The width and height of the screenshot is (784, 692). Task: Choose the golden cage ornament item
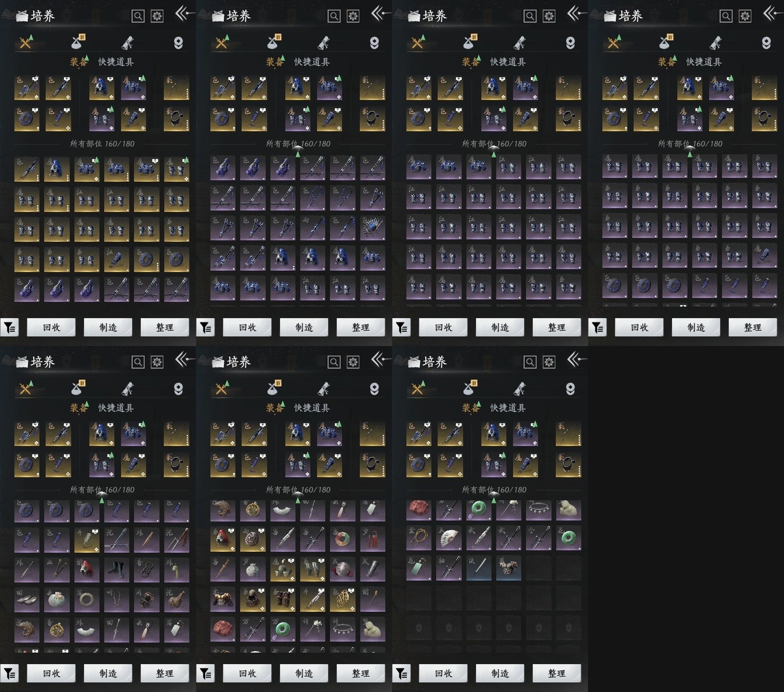343,599
